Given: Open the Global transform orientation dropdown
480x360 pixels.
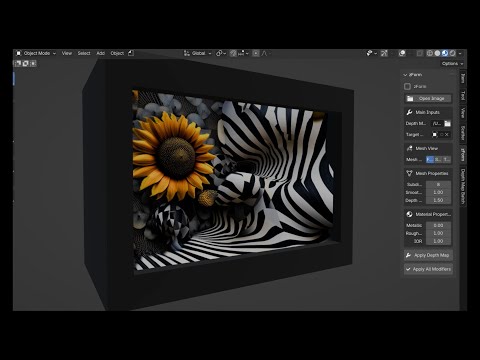Looking at the screenshot, I should [201, 53].
